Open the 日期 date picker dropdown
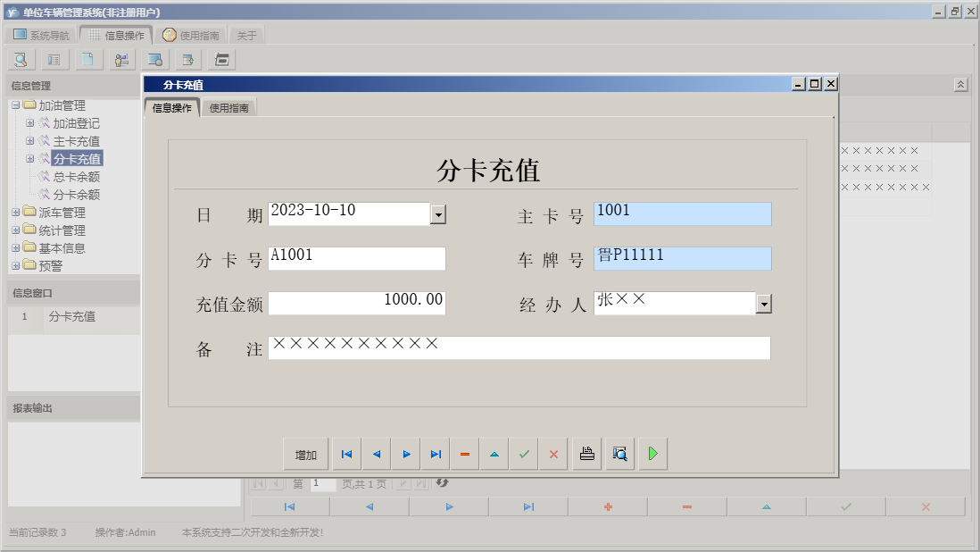980x552 pixels. [x=439, y=213]
